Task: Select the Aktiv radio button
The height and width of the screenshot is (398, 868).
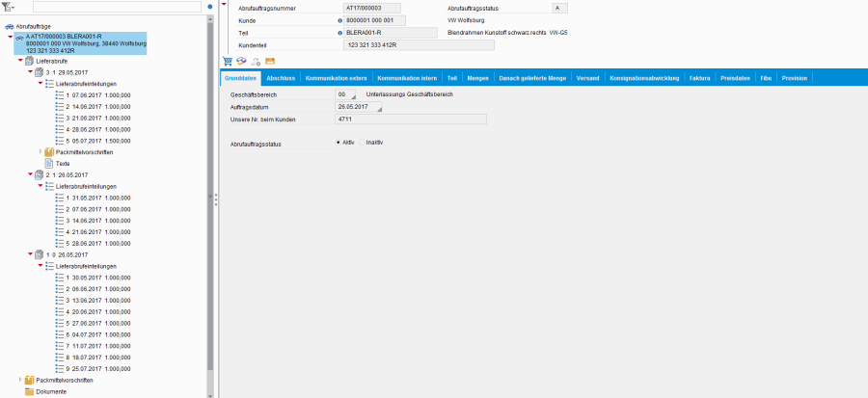Action: (x=339, y=142)
